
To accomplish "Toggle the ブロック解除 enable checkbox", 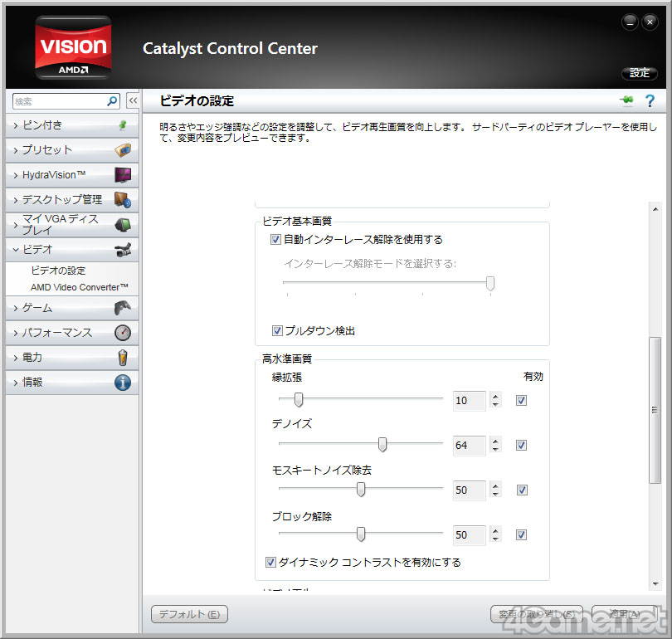I will (521, 535).
